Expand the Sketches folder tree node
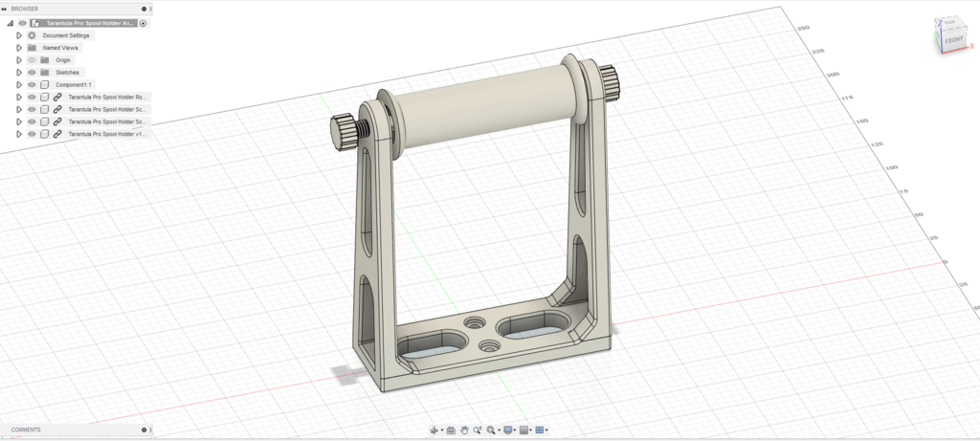 pyautogui.click(x=19, y=73)
